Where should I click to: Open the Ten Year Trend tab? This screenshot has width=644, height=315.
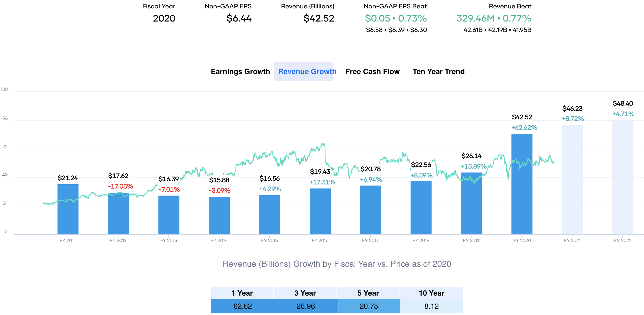coord(438,72)
